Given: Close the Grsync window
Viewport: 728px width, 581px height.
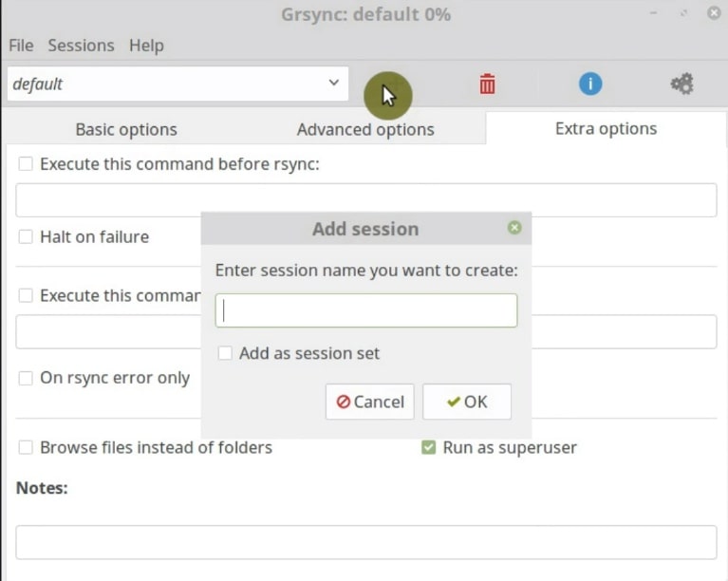Looking at the screenshot, I should (x=714, y=13).
